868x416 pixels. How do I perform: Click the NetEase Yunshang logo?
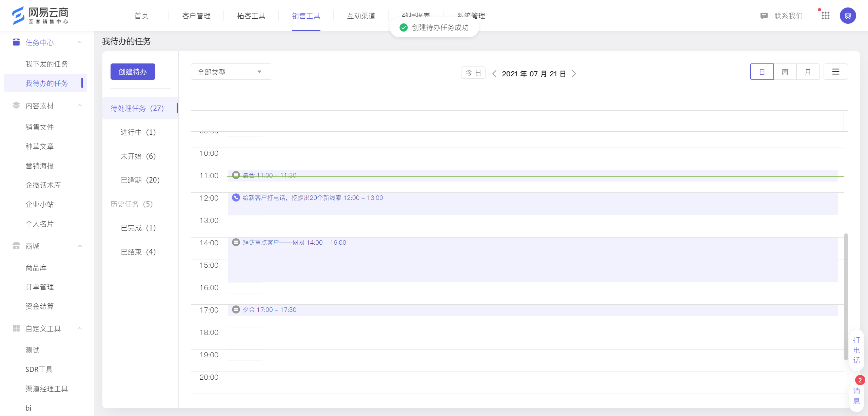coord(40,16)
